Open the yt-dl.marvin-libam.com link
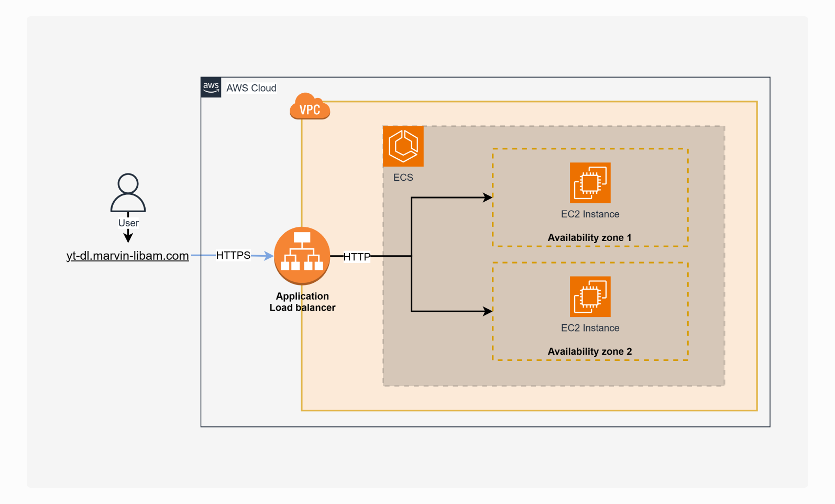 tap(127, 256)
